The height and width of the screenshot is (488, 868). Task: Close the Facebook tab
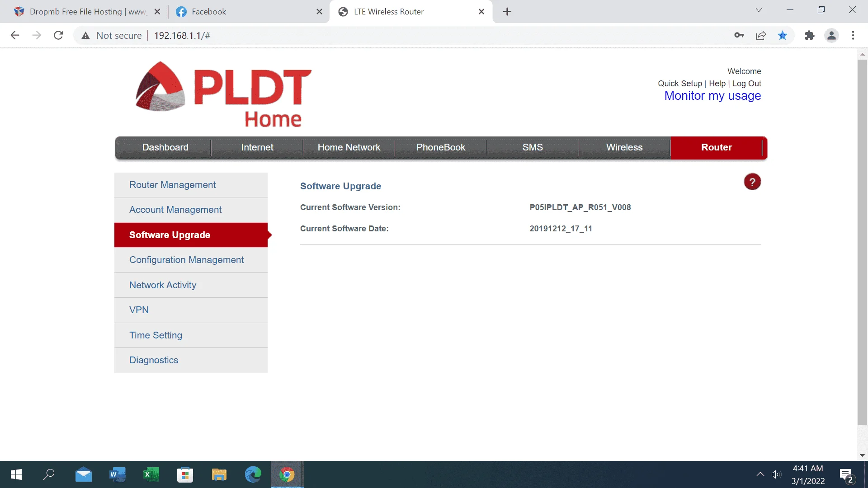[x=320, y=12]
